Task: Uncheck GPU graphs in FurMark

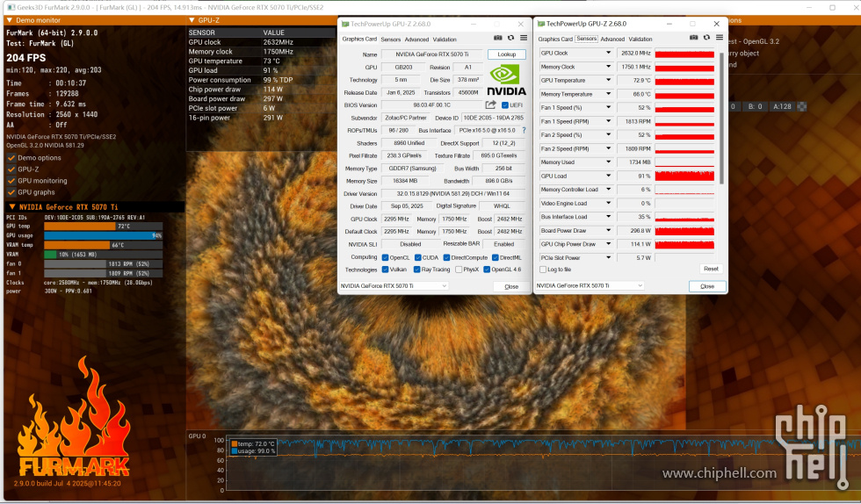Action: click(11, 192)
